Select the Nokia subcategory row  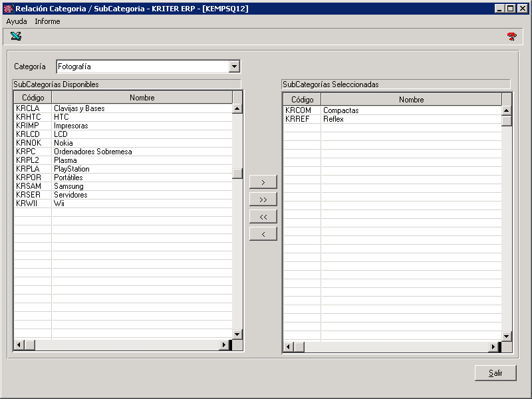point(123,143)
